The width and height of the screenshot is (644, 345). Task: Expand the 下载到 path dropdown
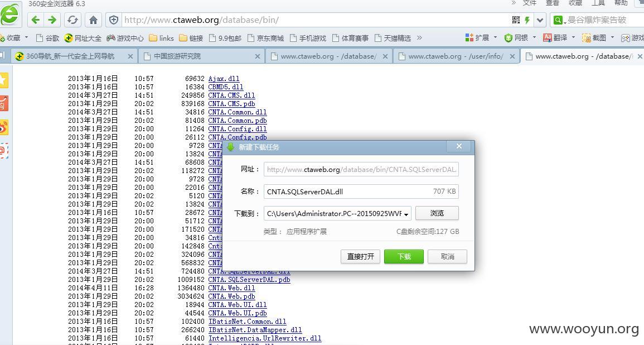[406, 214]
